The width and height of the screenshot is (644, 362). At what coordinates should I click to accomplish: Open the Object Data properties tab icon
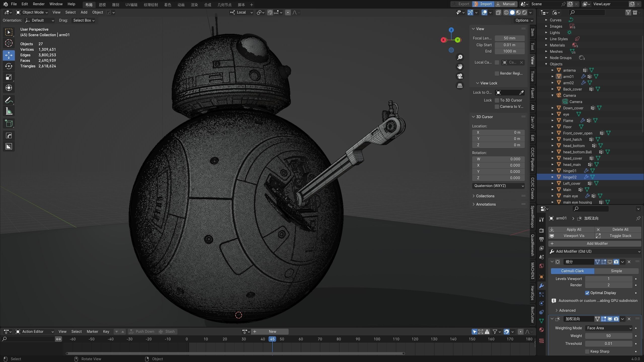tap(542, 321)
